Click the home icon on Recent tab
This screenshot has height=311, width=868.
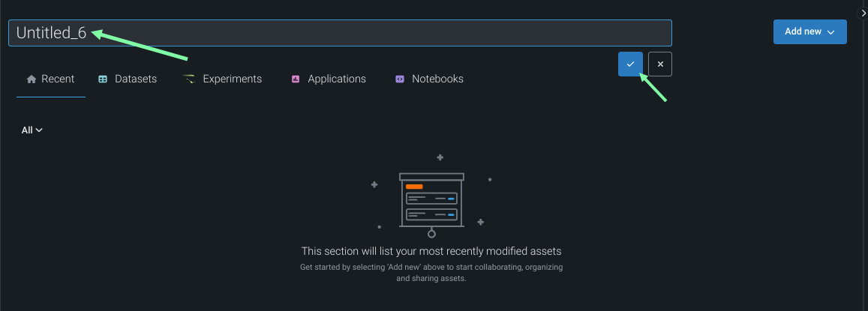click(32, 79)
